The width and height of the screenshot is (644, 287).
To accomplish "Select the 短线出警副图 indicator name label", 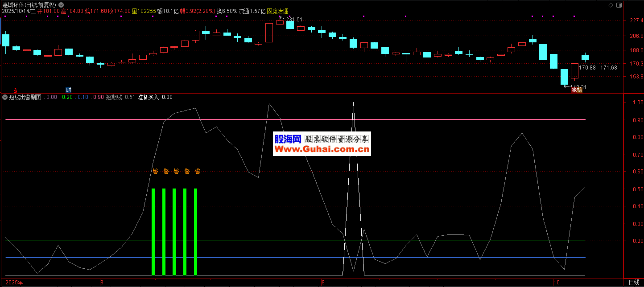I will point(25,97).
